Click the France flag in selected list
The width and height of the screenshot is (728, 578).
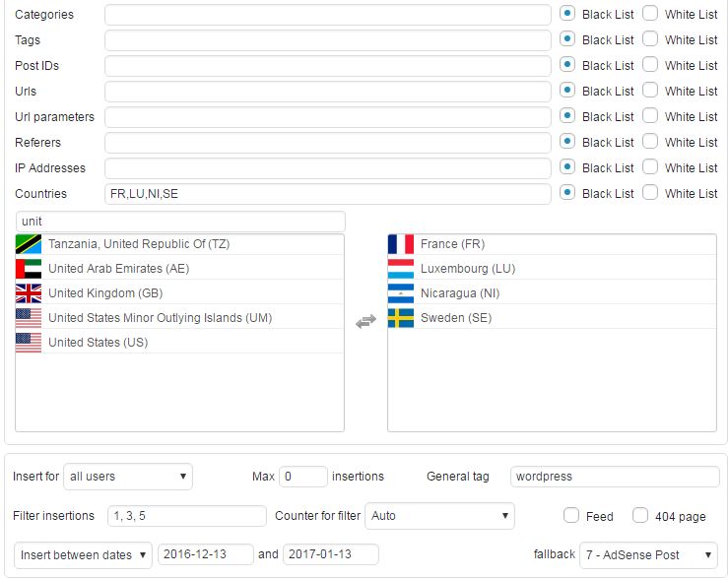coord(401,244)
